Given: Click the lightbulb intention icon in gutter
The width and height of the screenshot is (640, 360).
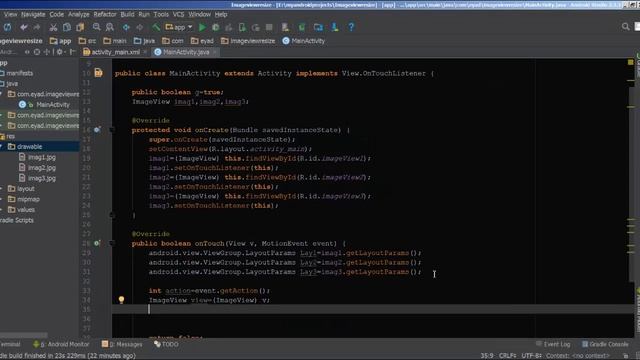Looking at the screenshot, I should (x=121, y=300).
